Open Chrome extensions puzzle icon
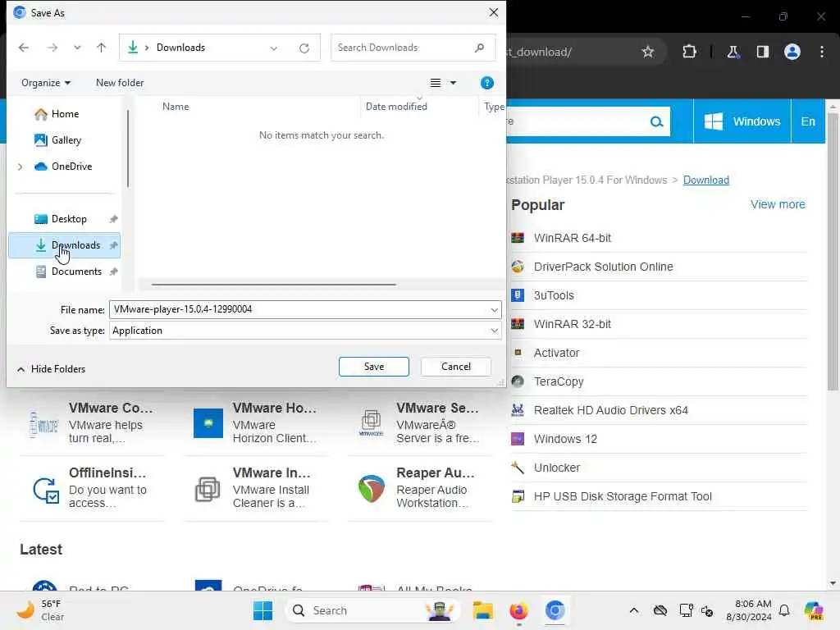Screen dimensions: 840x630 click(689, 52)
